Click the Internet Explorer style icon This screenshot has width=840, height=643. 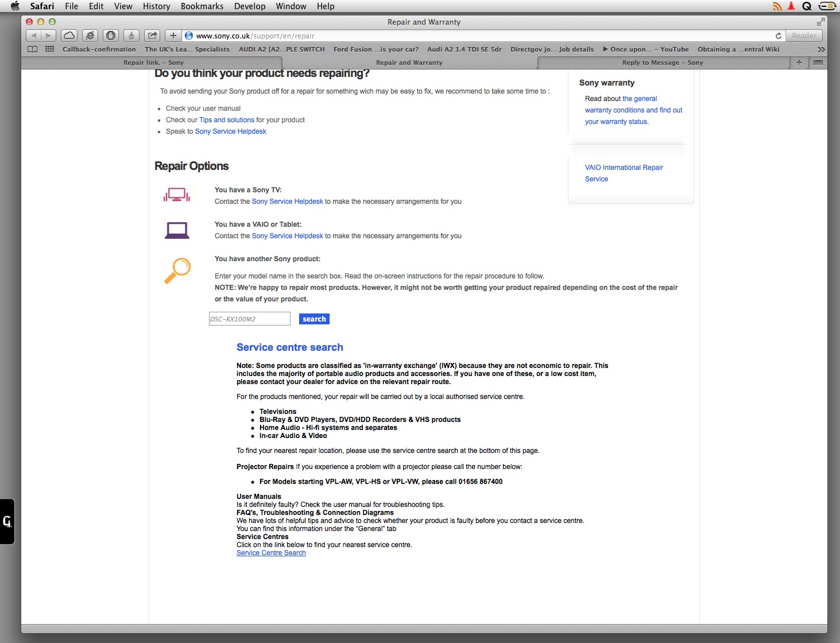pos(90,36)
